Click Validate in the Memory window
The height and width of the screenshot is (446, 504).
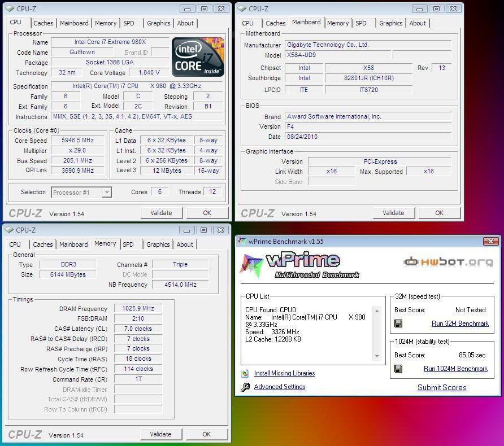click(160, 434)
